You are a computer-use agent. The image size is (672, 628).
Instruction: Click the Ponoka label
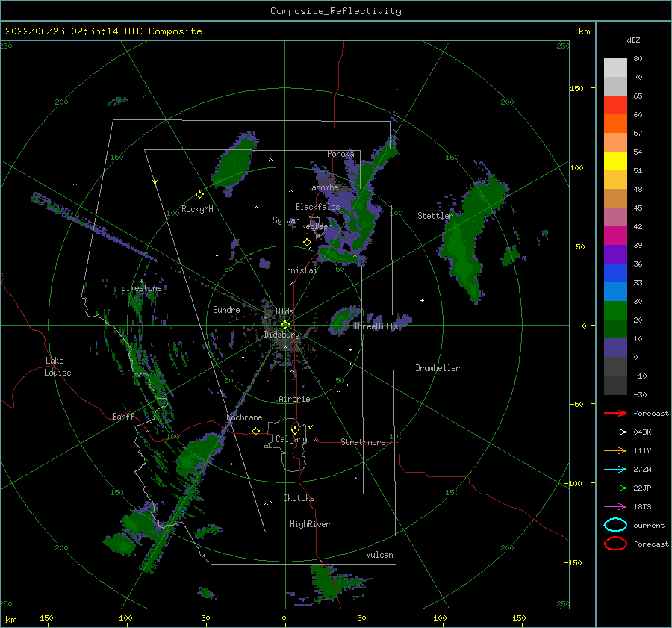click(x=340, y=154)
